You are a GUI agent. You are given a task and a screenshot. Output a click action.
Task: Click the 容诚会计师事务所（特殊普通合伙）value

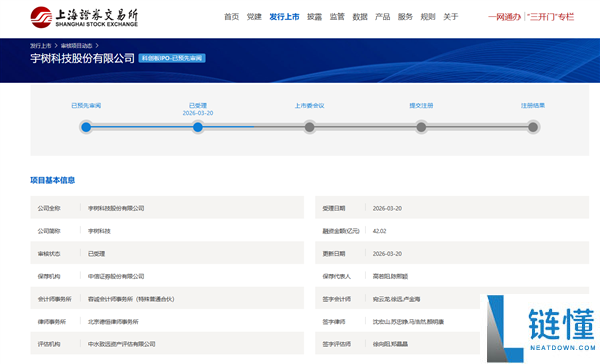click(131, 299)
